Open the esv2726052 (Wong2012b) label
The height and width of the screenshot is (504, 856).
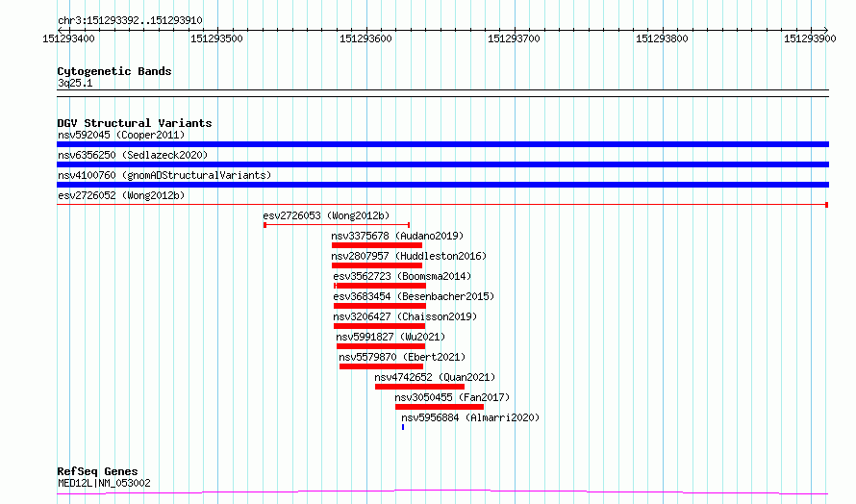[121, 195]
